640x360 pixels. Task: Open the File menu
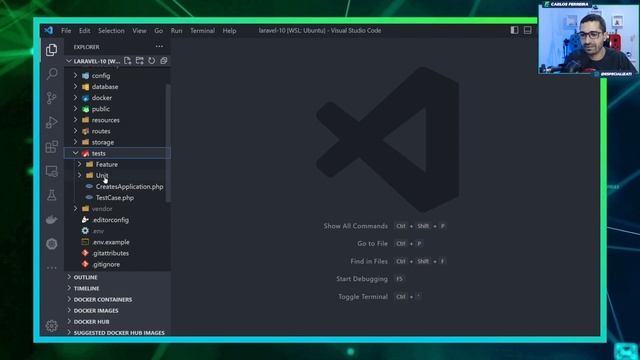66,31
